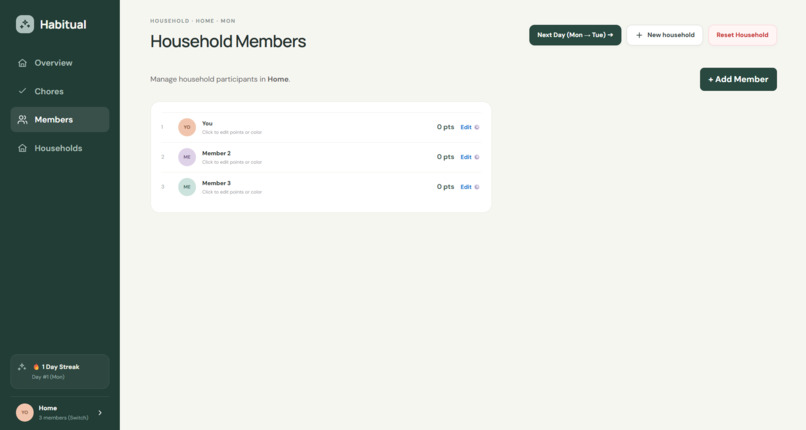Click Edit link for You
The image size is (806, 430).
pos(466,127)
